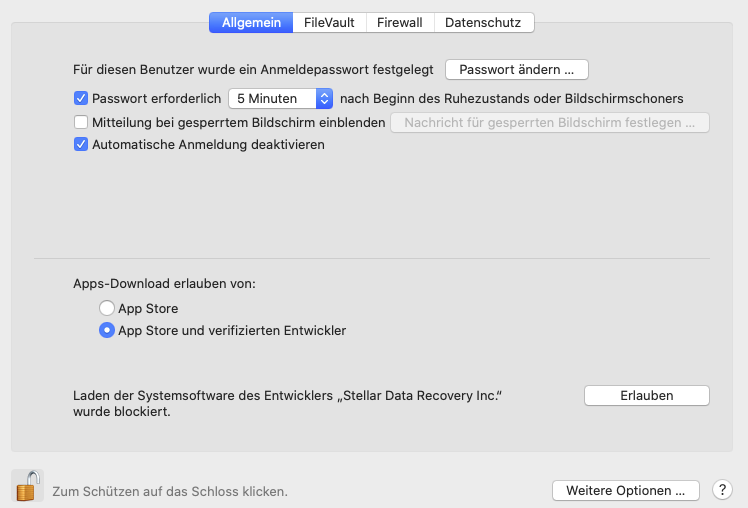Screen dimensions: 748x508
Task: Allow Stellar Data Recovery with Erlauben button
Action: click(647, 395)
